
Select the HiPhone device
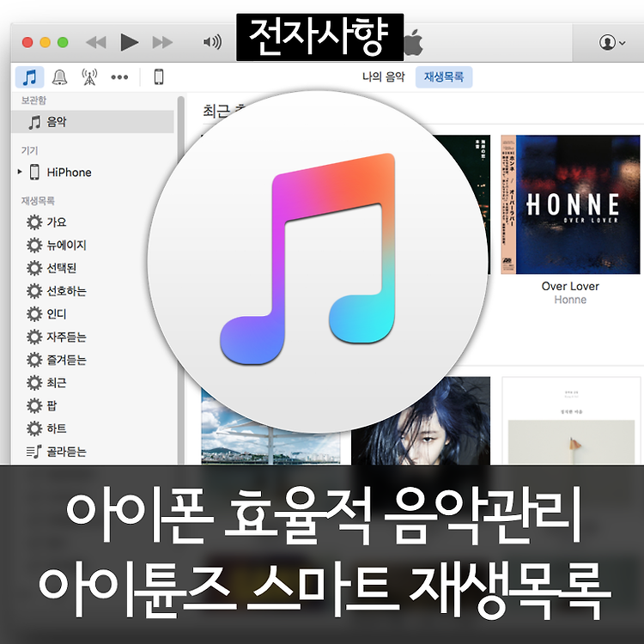point(69,172)
